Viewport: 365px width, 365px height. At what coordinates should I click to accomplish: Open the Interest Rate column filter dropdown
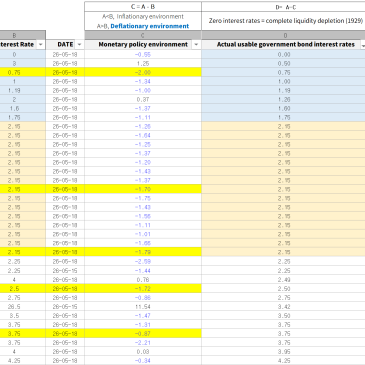[41, 44]
